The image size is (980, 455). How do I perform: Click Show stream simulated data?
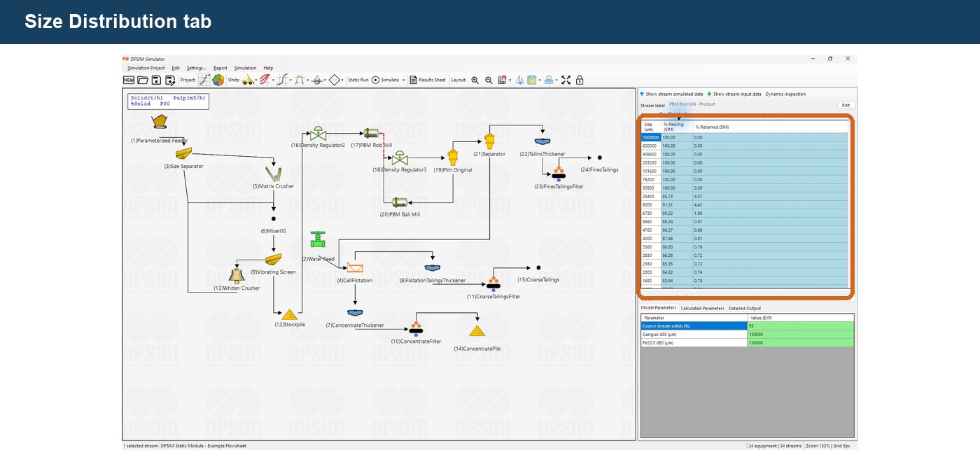(671, 94)
